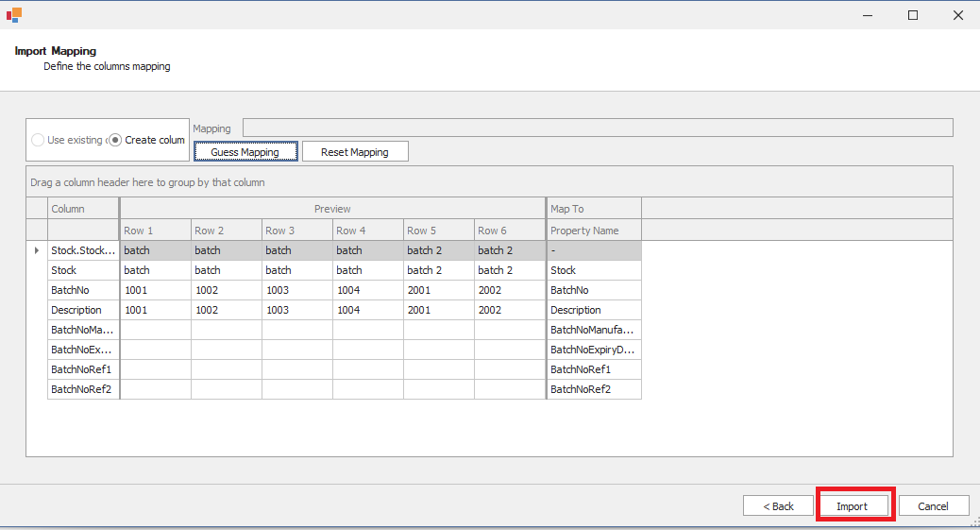Go back with the < Back button
Screen dimensions: 980x530
point(778,505)
